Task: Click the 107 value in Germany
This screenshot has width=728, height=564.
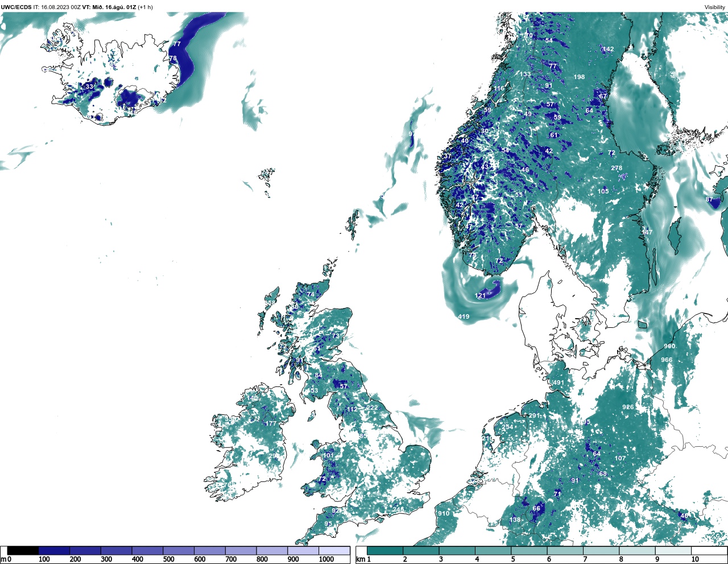Action: (x=620, y=458)
